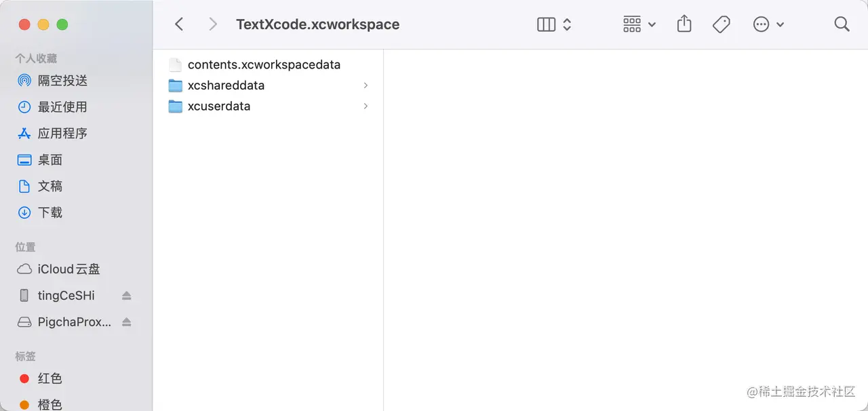Open the search magnifier

(842, 24)
